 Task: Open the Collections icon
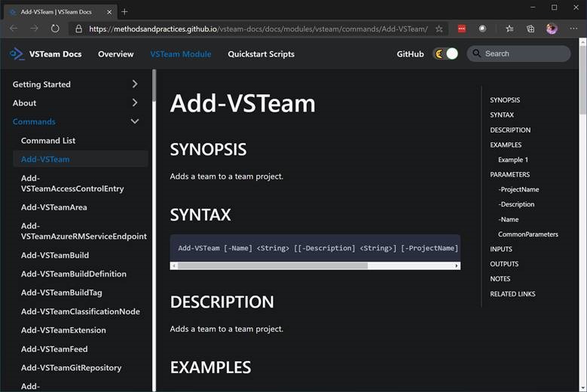click(530, 29)
